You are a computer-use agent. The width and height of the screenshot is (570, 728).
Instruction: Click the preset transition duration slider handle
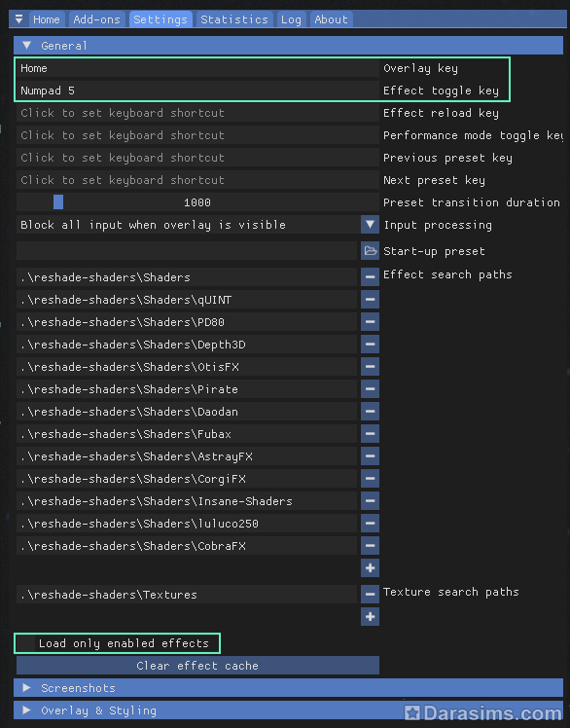[x=58, y=202]
